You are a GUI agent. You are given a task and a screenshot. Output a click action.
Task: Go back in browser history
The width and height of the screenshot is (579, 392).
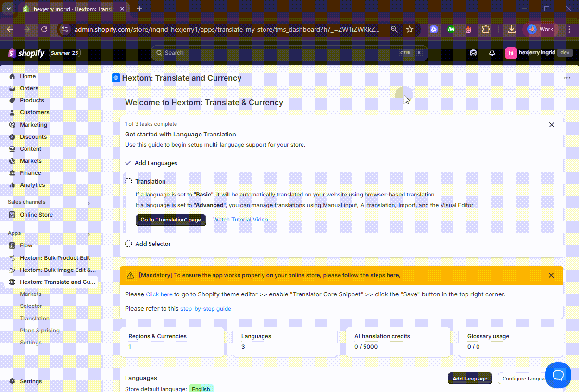pyautogui.click(x=10, y=29)
